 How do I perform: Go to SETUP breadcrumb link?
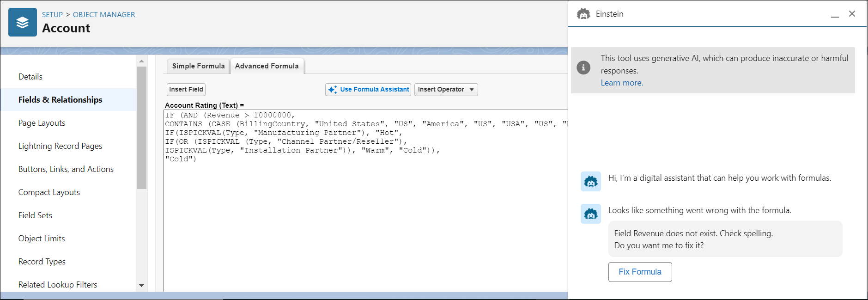[x=52, y=15]
